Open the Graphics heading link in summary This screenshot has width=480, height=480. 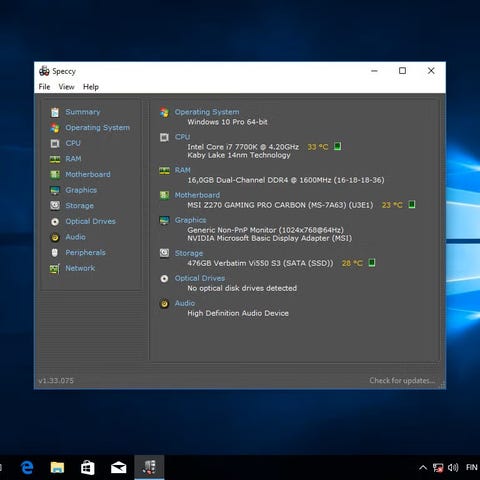(190, 220)
